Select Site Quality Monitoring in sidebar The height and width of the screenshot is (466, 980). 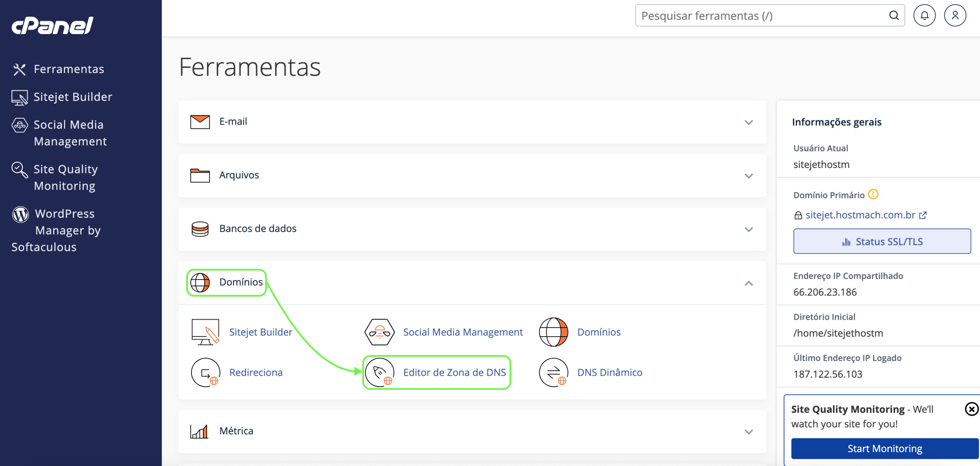(x=65, y=177)
